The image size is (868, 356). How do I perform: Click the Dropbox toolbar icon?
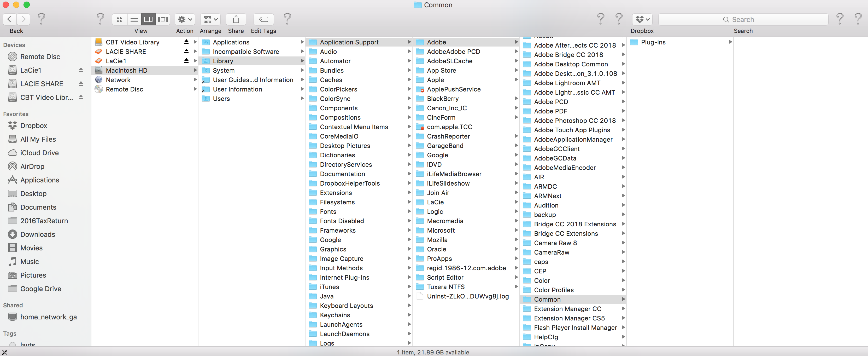click(x=643, y=19)
